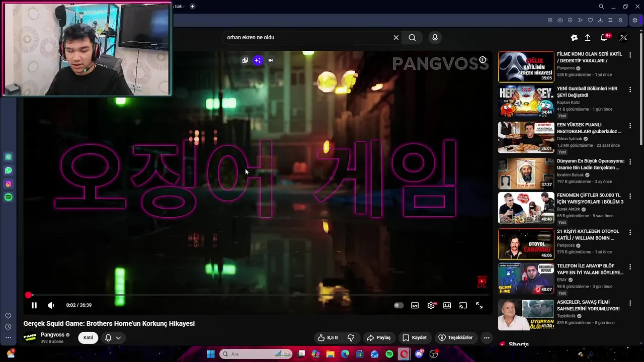Open options for 'TELEFON İLE ARAYIP BLÖF' video

(630, 266)
